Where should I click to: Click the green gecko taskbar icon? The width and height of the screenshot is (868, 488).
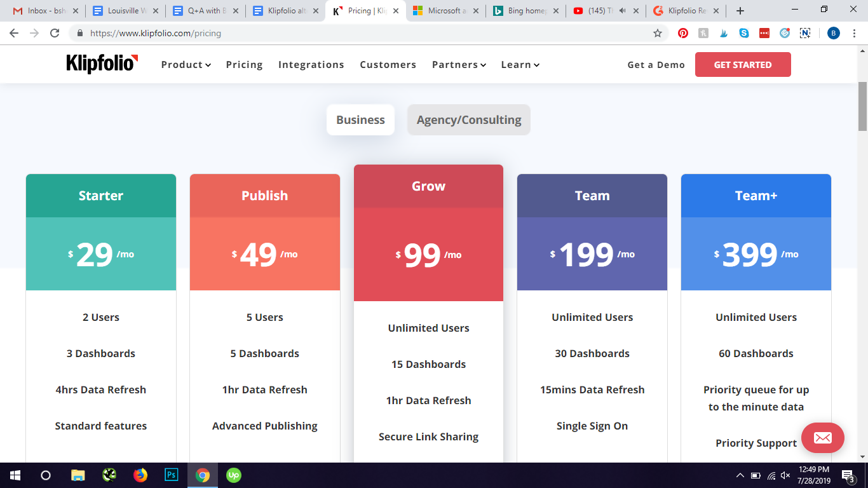tap(109, 475)
